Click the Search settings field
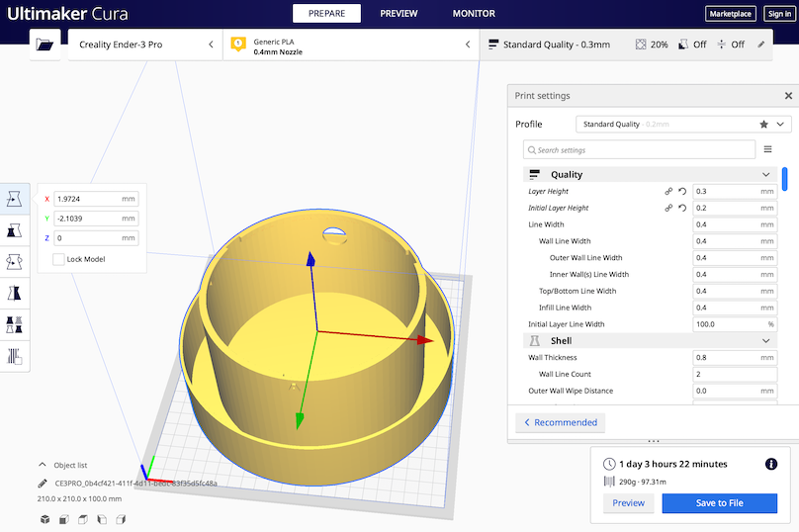This screenshot has width=799, height=532. [639, 150]
